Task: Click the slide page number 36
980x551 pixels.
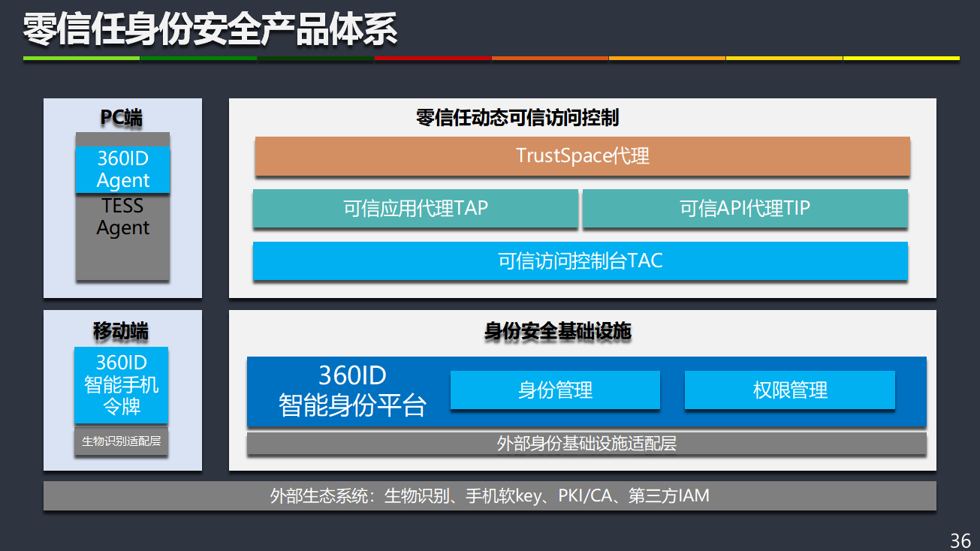Action: [x=960, y=540]
